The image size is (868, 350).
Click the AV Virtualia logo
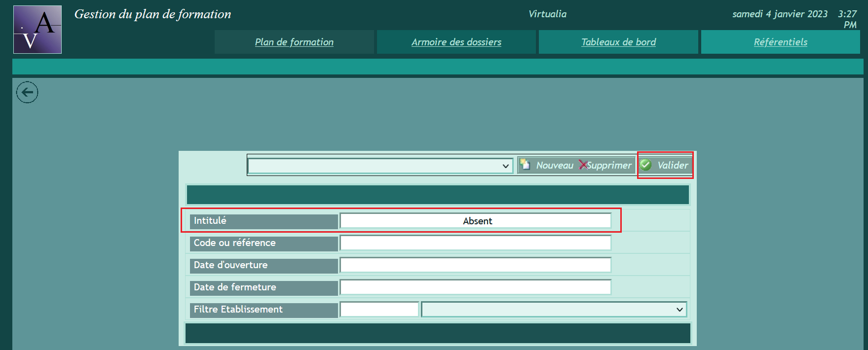(38, 30)
